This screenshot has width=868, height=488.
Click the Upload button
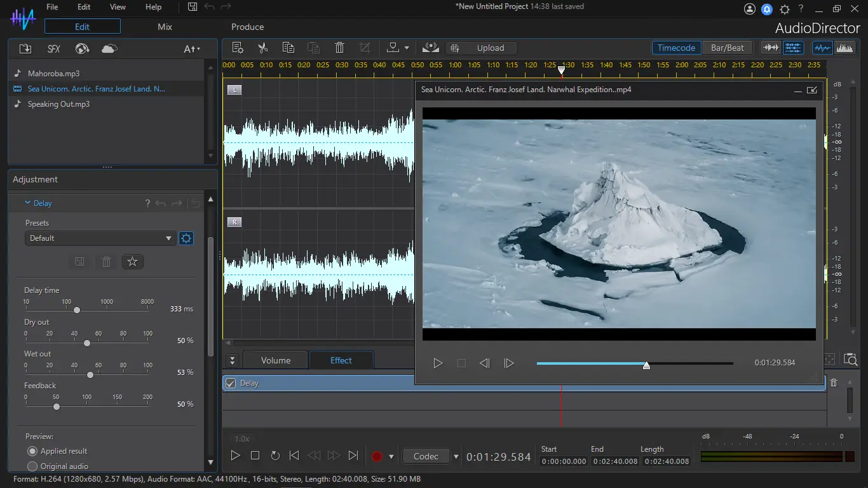490,48
